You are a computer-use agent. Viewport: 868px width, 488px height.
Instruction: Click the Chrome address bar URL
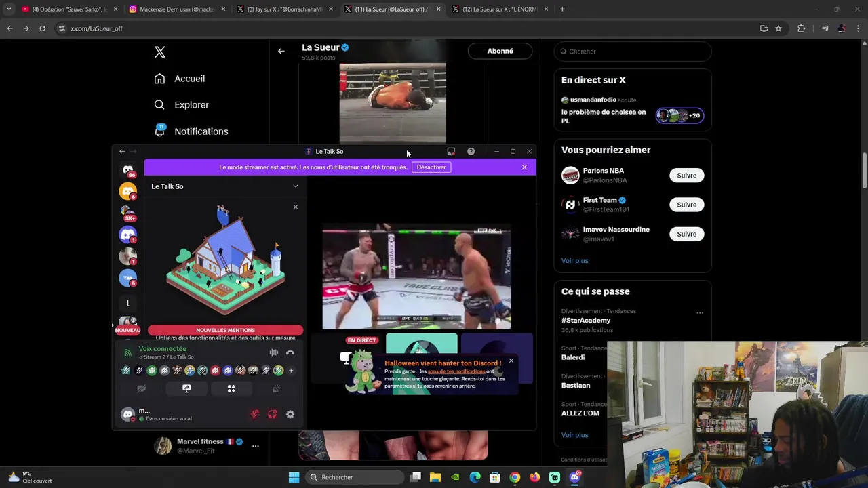coord(96,28)
